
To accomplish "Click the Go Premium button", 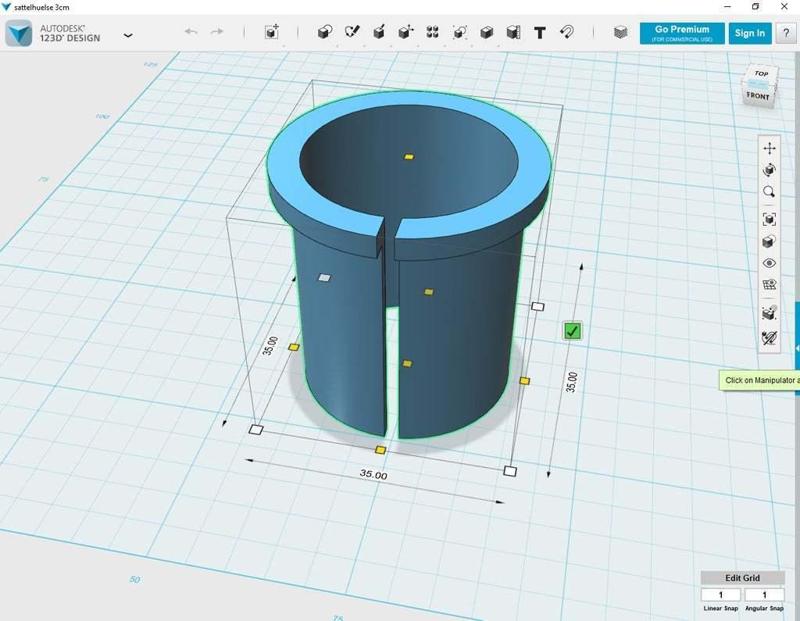I will pos(682,33).
